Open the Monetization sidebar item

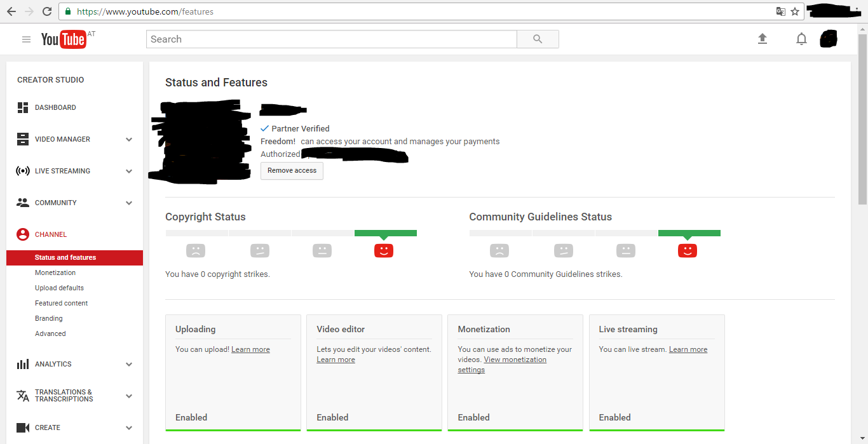(55, 272)
